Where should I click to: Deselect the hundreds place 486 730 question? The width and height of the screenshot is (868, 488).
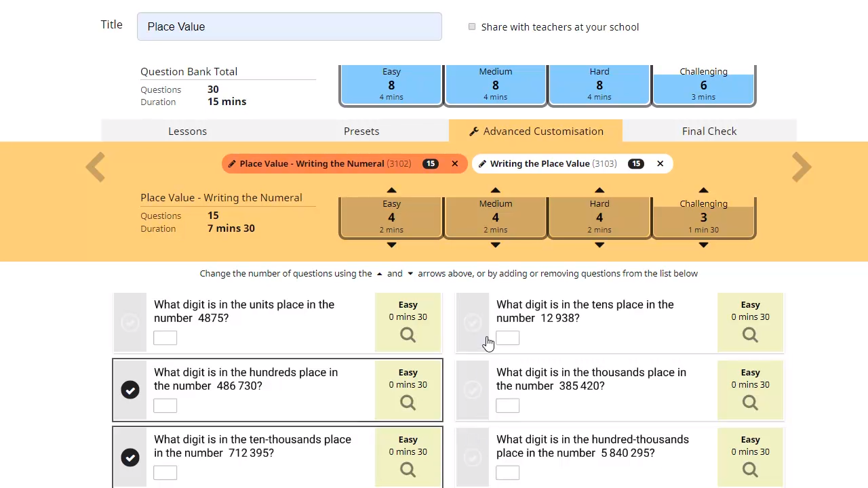tap(130, 390)
